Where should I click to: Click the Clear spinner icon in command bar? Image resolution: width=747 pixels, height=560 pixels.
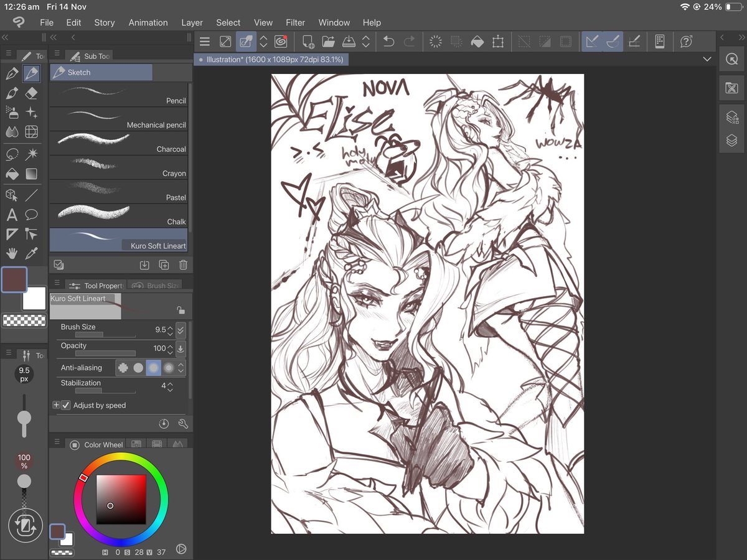click(x=436, y=42)
